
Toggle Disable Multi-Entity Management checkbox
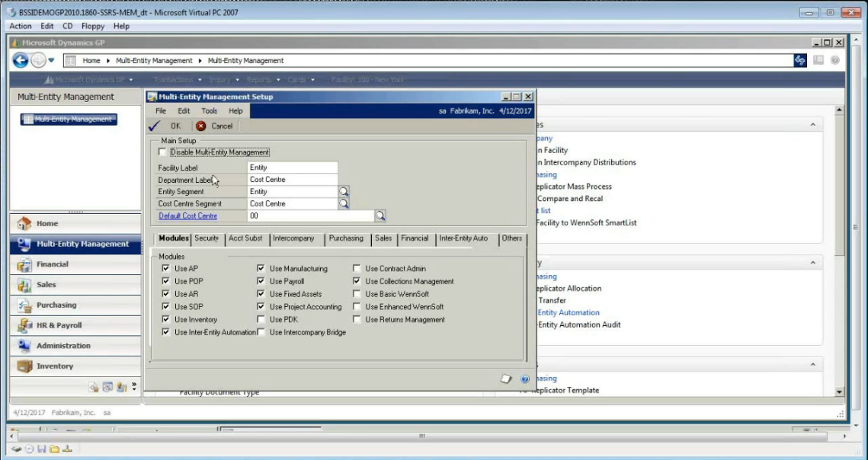pos(162,152)
